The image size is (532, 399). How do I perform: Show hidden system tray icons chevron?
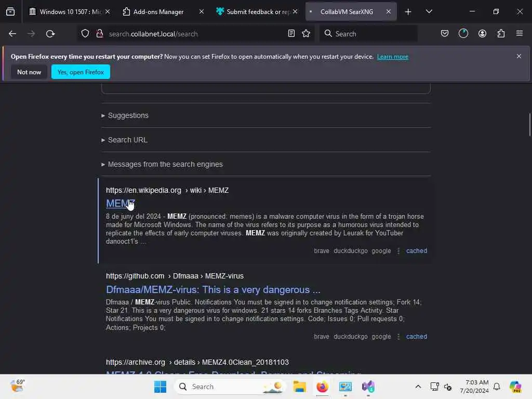[418, 387]
